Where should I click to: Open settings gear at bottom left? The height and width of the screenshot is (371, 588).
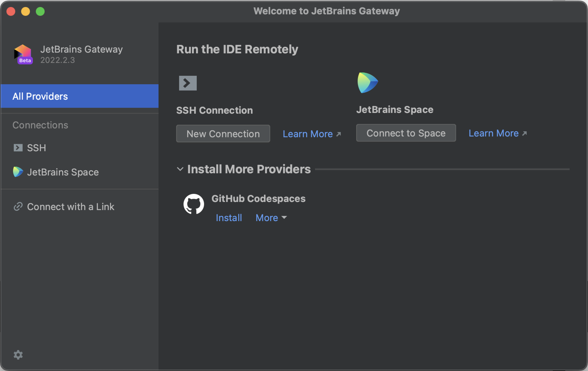click(x=18, y=355)
